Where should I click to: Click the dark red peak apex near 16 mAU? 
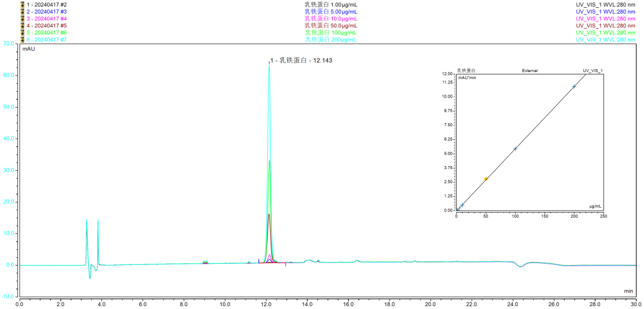click(x=269, y=214)
